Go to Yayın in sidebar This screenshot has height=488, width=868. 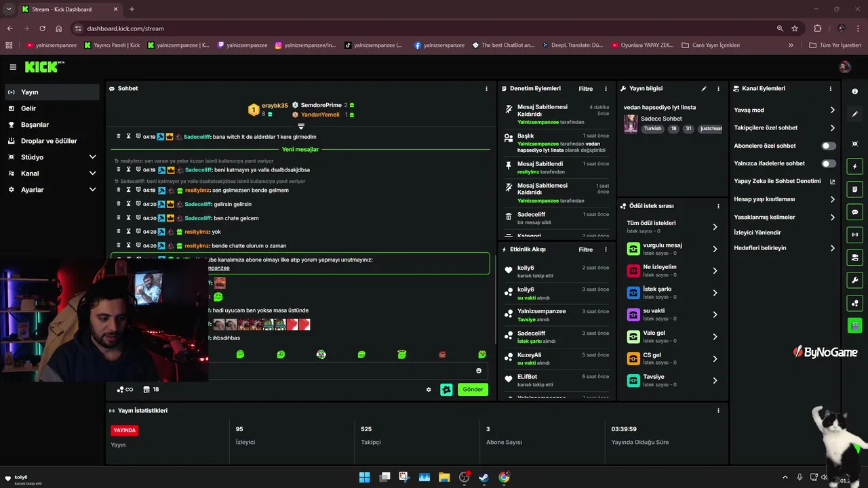pos(53,92)
